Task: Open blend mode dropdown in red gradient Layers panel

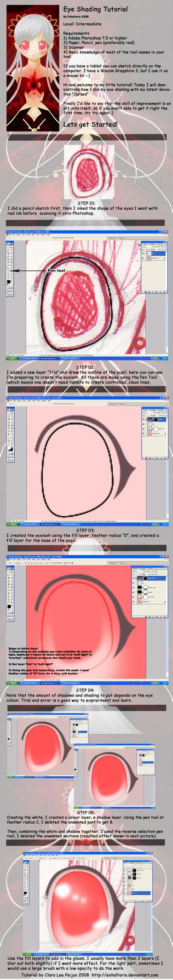Action: click(138, 571)
